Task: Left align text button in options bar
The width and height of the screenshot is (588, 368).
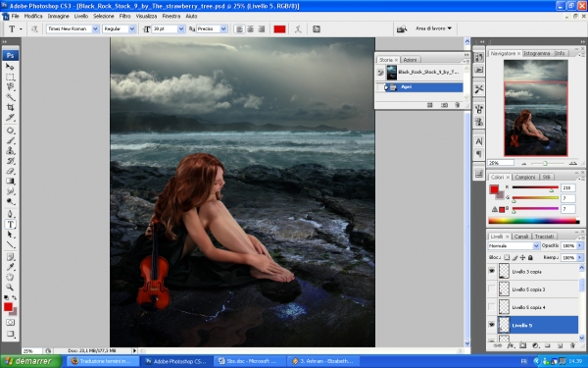Action: point(239,28)
